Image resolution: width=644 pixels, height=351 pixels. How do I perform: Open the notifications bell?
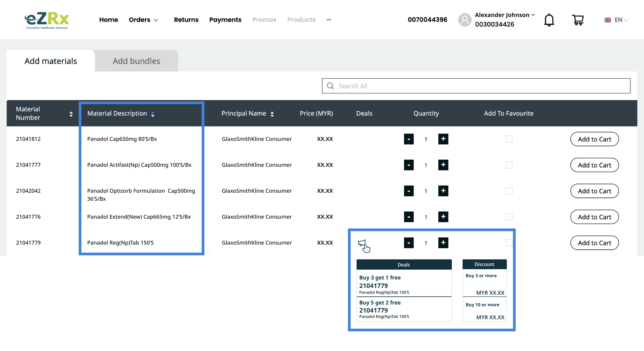pos(549,20)
